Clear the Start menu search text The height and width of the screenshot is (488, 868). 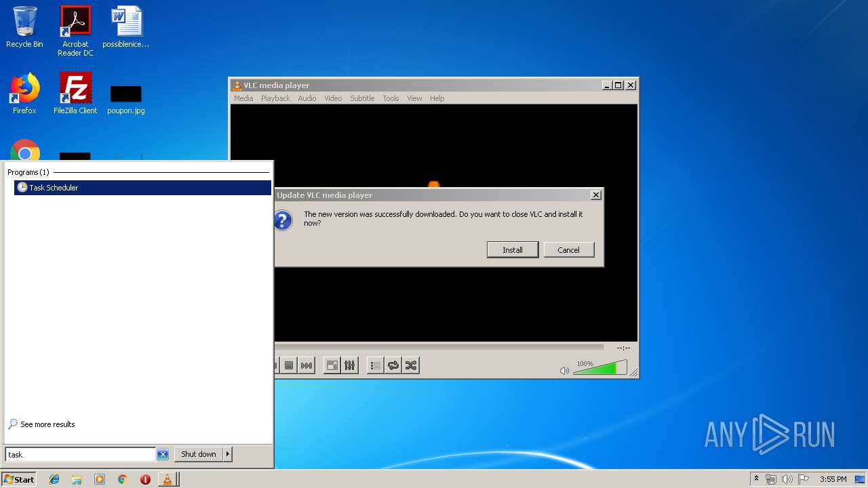(163, 454)
